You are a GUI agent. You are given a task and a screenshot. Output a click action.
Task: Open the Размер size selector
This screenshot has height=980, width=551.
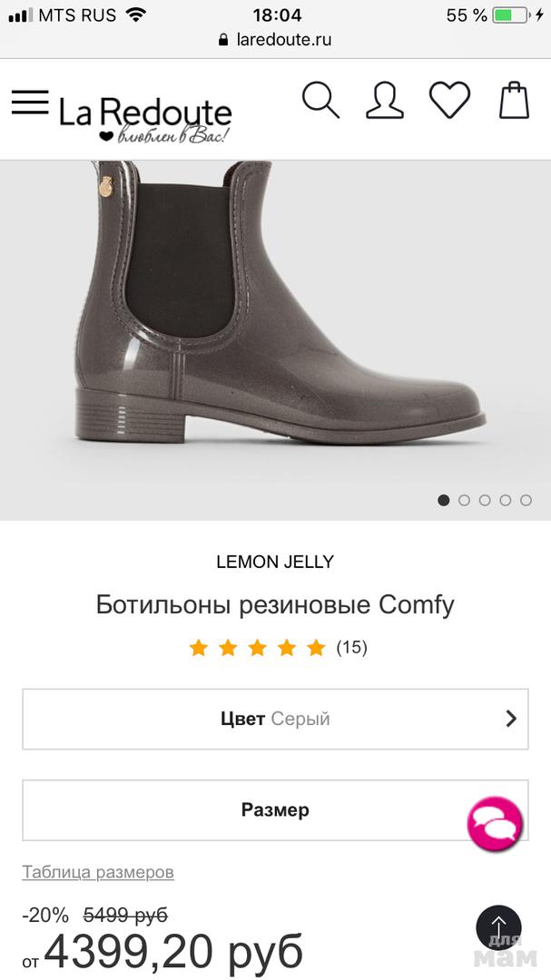245,809
